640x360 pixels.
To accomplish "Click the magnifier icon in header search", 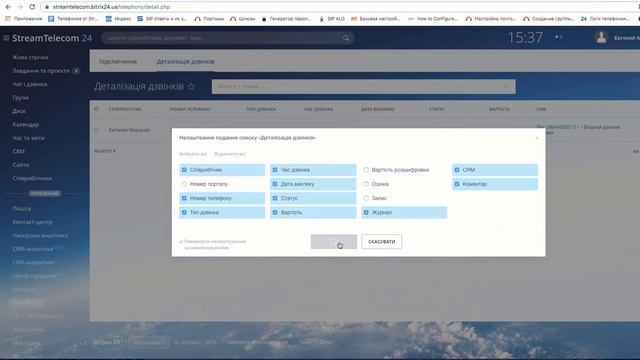I will point(346,38).
